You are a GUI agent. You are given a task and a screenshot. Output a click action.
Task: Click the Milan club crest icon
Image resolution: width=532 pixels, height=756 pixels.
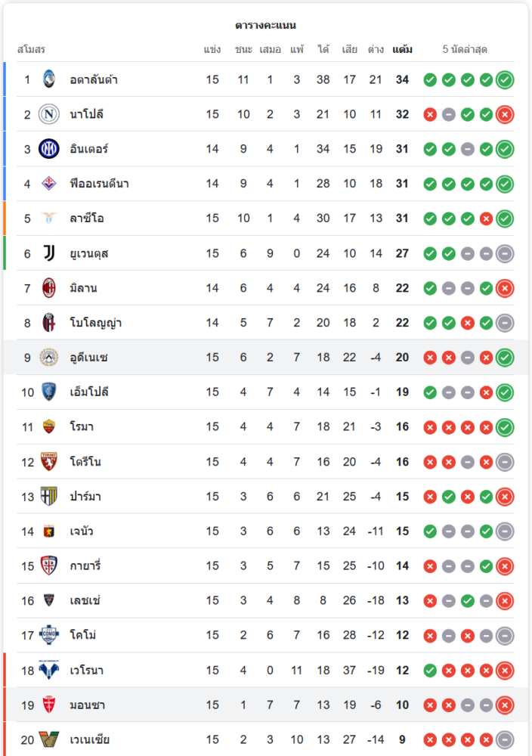pos(49,288)
